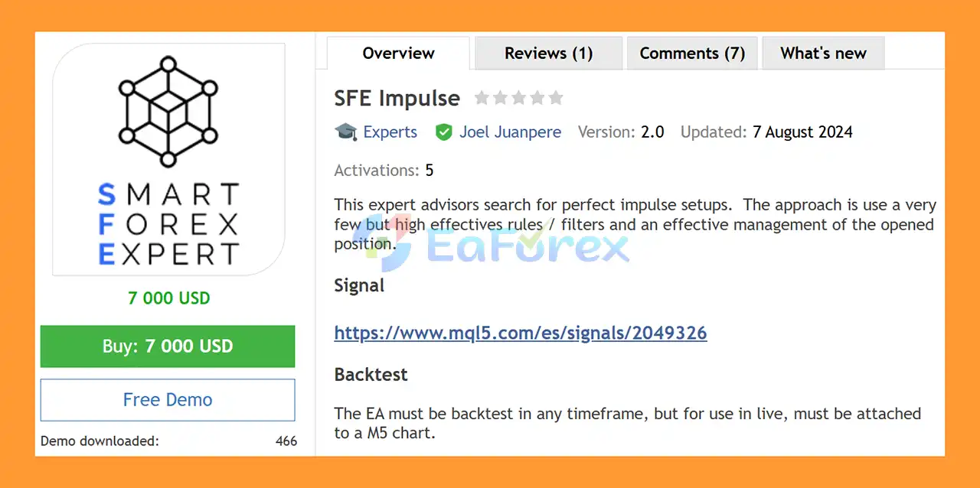
Task: Click the graduation cap icon beside Experts
Action: pyautogui.click(x=346, y=132)
